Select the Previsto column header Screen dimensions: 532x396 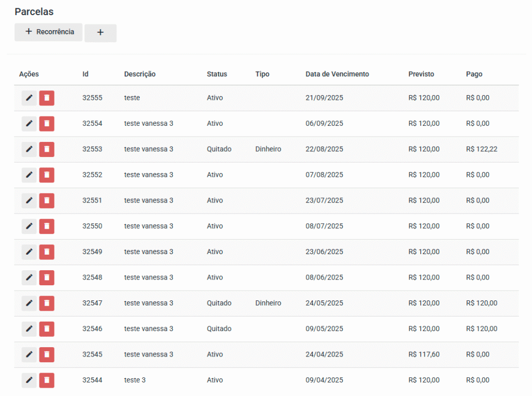tap(421, 74)
